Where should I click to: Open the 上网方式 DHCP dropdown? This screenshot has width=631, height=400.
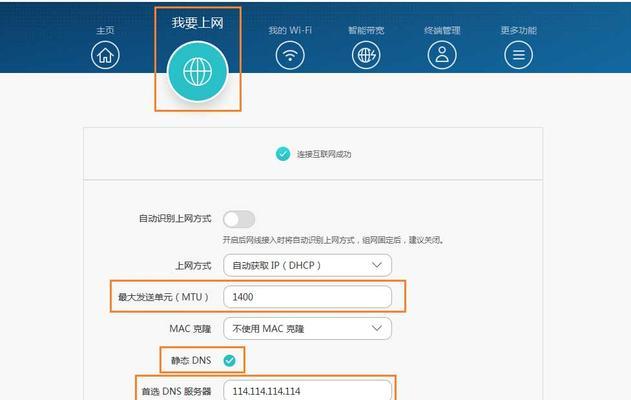307,265
